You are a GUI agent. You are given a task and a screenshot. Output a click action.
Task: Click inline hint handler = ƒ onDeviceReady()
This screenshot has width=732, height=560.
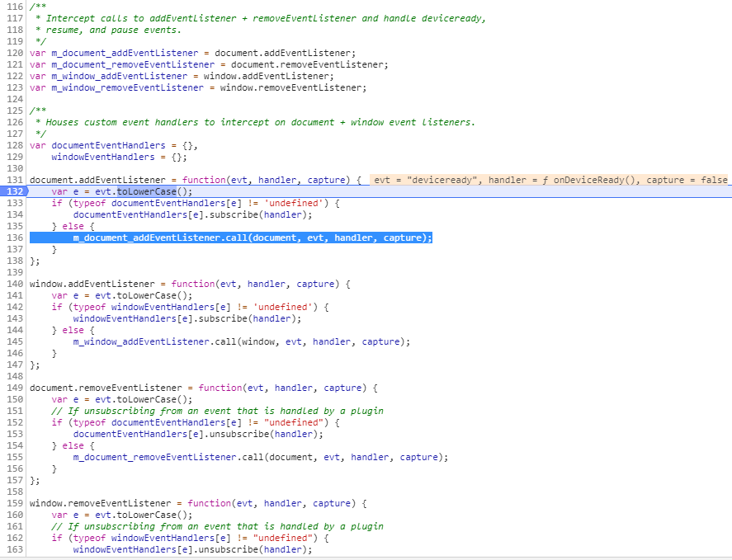coord(564,180)
